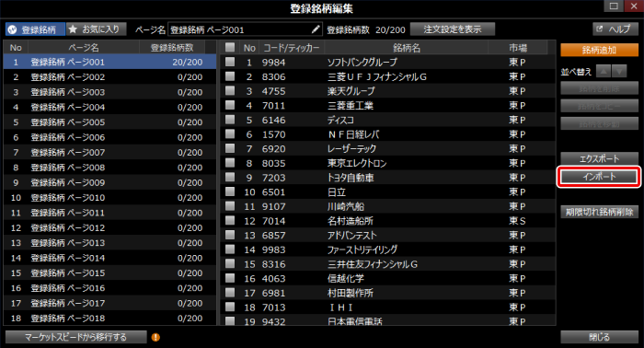Image resolution: width=644 pixels, height=348 pixels.
Task: Toggle the select-all checkbox in the table header
Action: click(x=230, y=47)
